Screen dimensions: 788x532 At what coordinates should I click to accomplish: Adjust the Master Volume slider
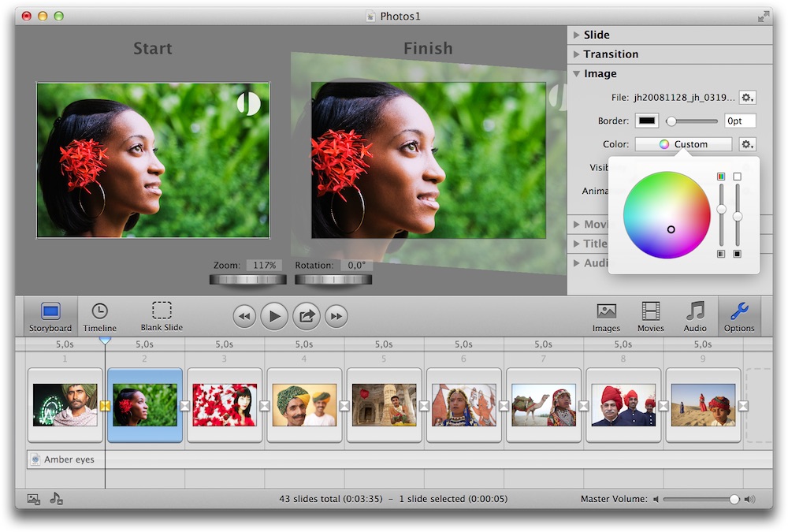click(701, 500)
